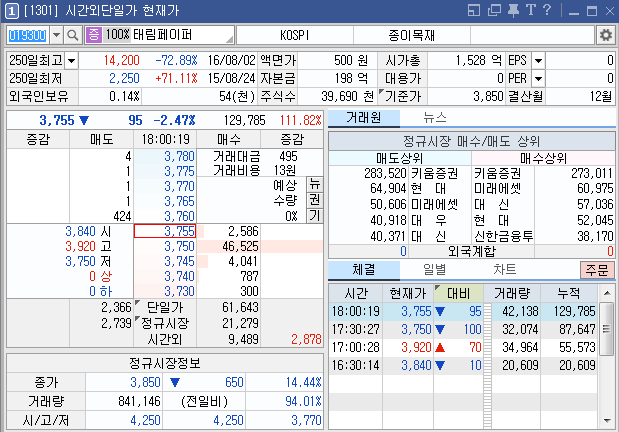
Task: Switch to the 체결 tab
Action: [x=364, y=270]
